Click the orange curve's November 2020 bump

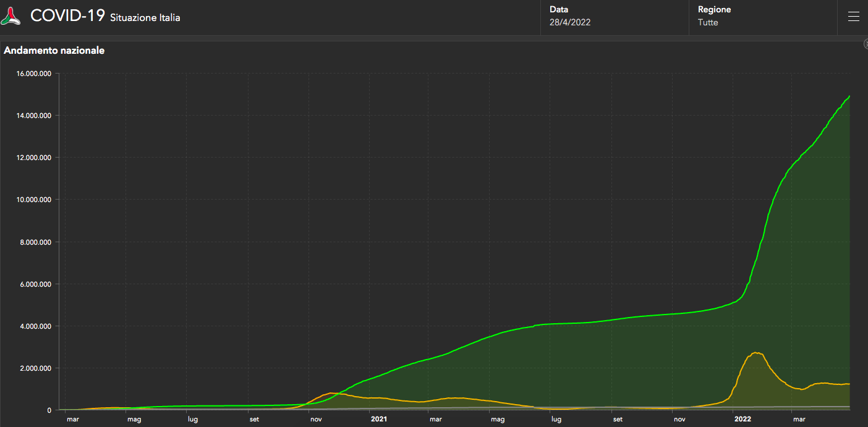(x=332, y=393)
